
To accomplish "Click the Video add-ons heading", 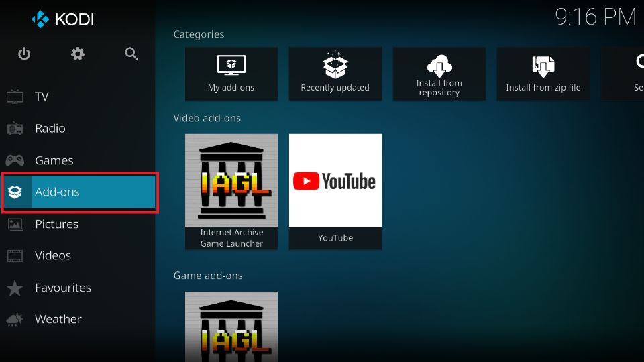I will pyautogui.click(x=207, y=118).
